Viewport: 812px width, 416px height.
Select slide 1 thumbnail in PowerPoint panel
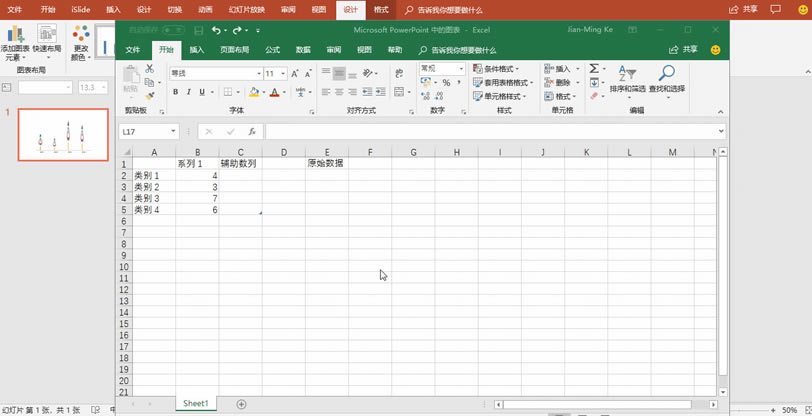pyautogui.click(x=63, y=134)
